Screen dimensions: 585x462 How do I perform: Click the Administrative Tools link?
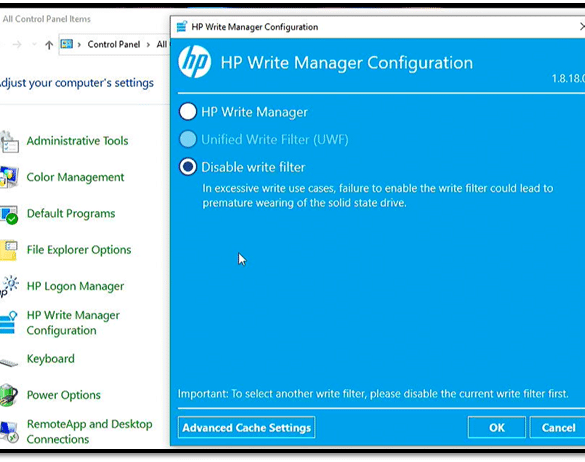(77, 141)
